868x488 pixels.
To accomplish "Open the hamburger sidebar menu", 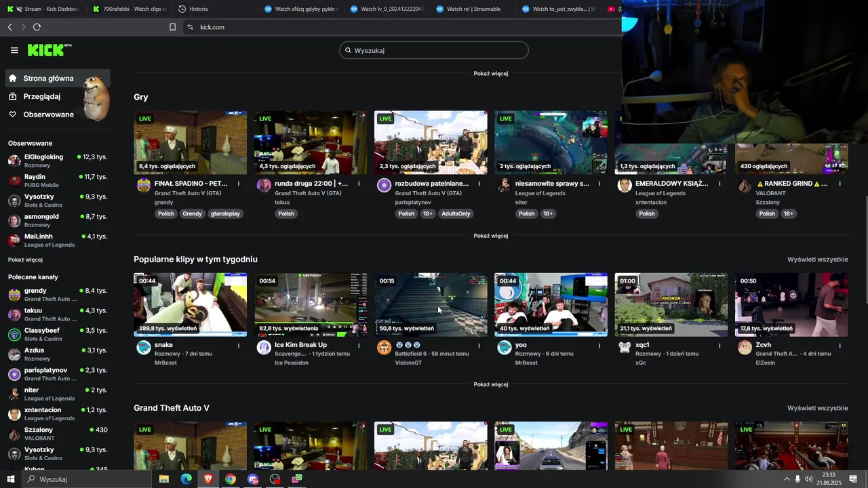I will pyautogui.click(x=14, y=50).
